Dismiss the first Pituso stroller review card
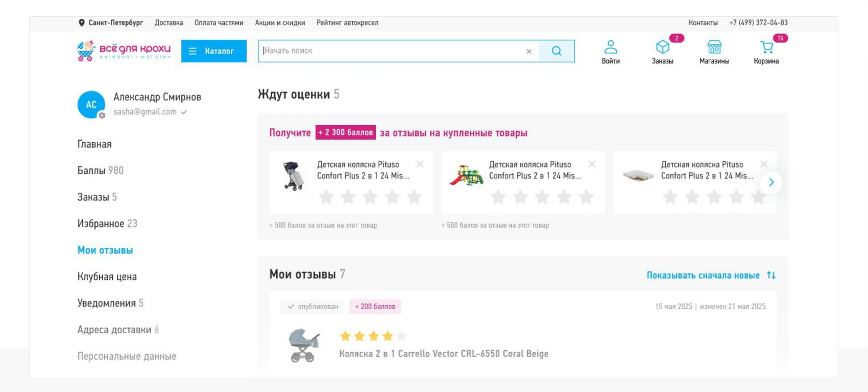 pos(420,164)
